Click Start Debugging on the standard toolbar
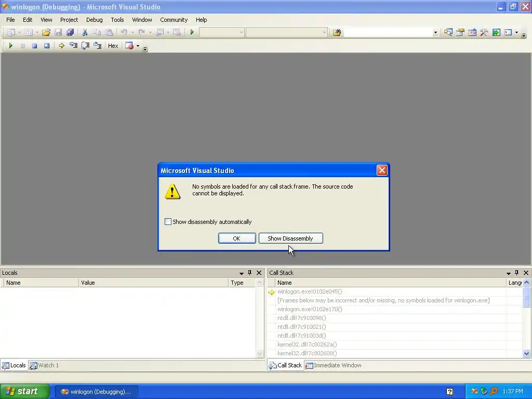Viewport: 532px width, 399px height. (192, 32)
